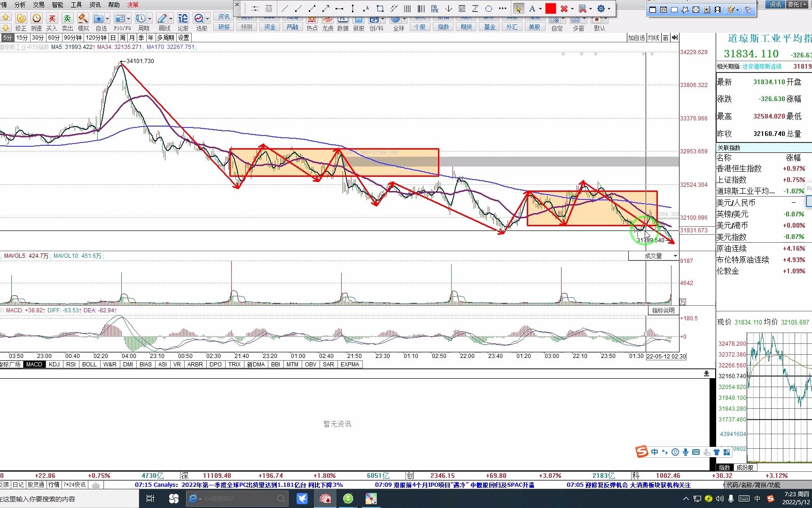This screenshot has height=508, width=812.
Task: Select the arrow line drawing tool
Action: coord(325,8)
